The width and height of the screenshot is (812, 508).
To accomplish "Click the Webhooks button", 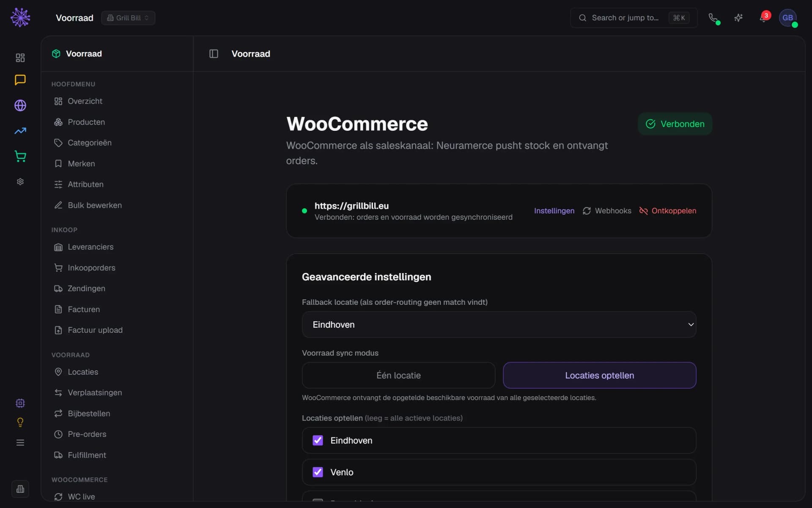I will coord(607,211).
